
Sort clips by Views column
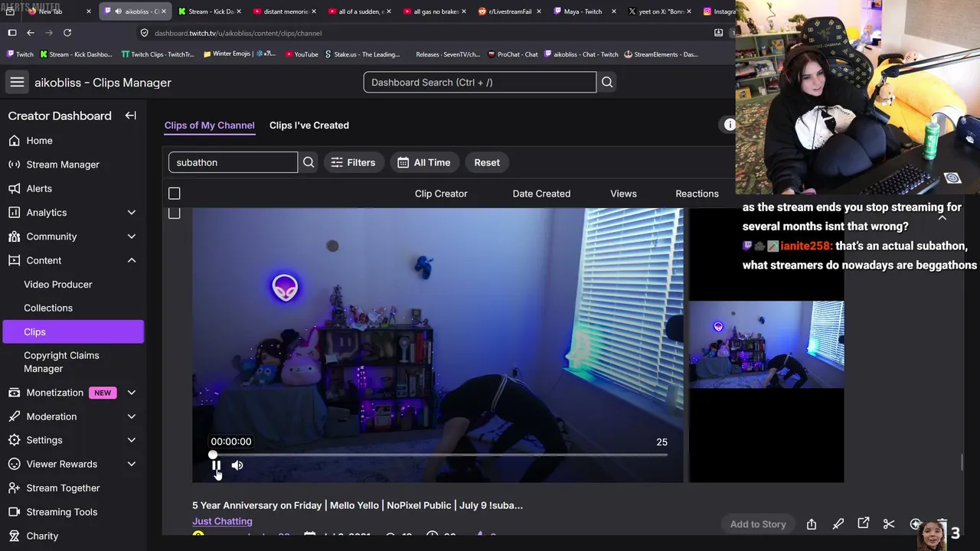(623, 194)
